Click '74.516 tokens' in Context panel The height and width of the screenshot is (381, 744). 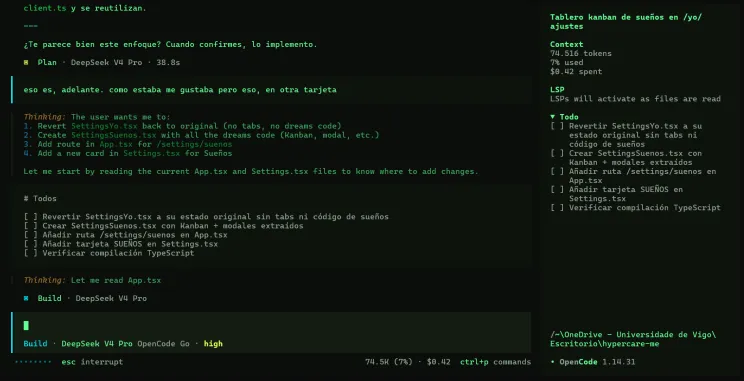(581, 53)
